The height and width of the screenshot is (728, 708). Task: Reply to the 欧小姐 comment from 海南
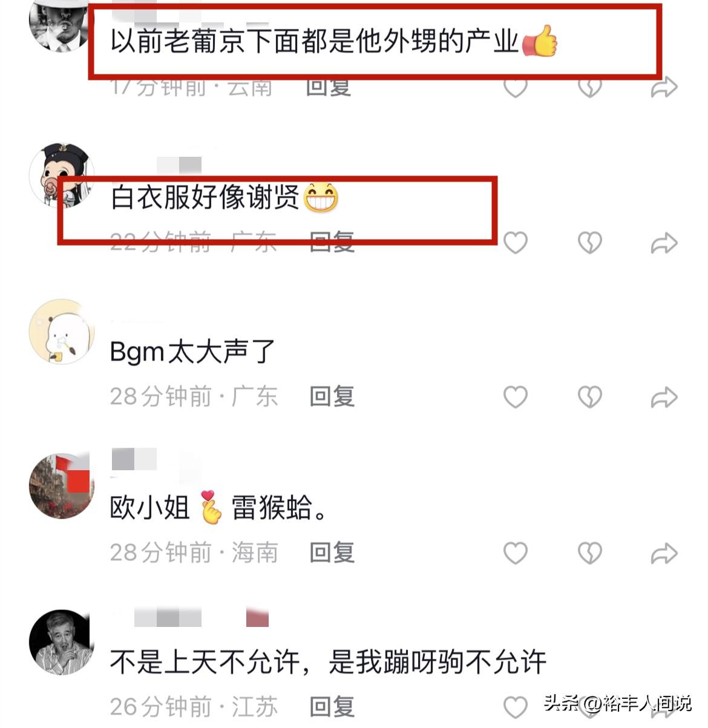pyautogui.click(x=332, y=552)
